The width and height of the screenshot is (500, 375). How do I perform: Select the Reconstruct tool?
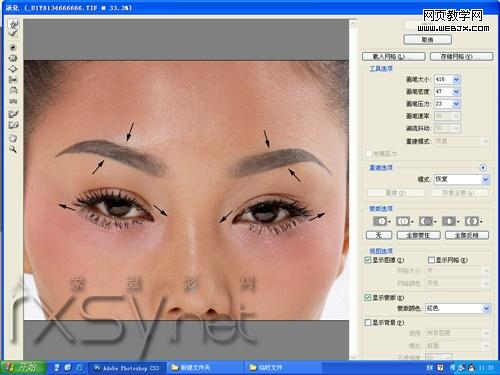click(x=13, y=34)
